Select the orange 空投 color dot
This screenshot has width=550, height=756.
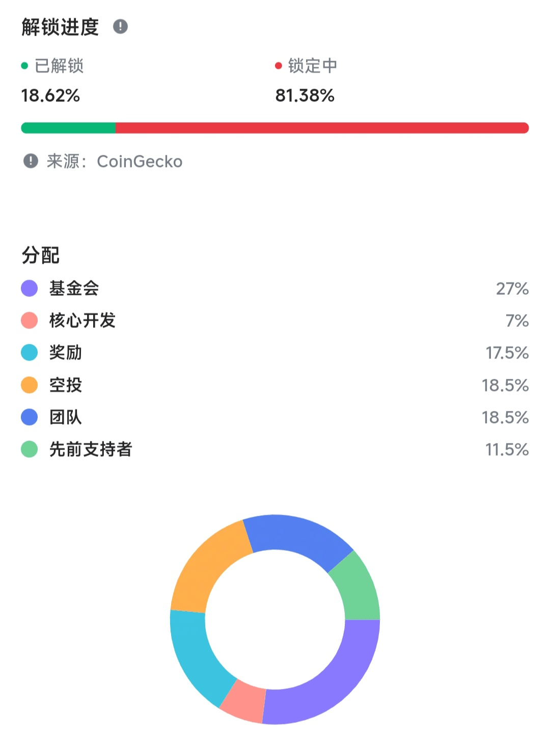[30, 385]
